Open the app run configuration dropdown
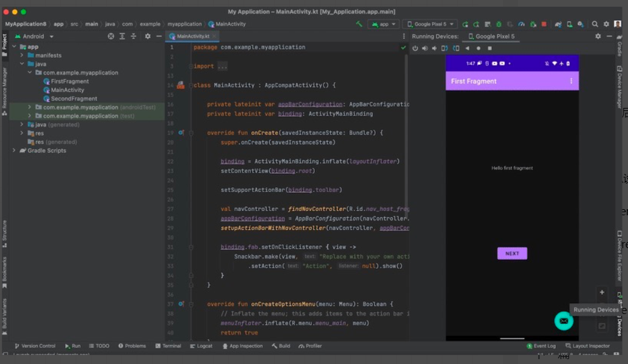Viewport: 628px width, 364px height. [383, 24]
